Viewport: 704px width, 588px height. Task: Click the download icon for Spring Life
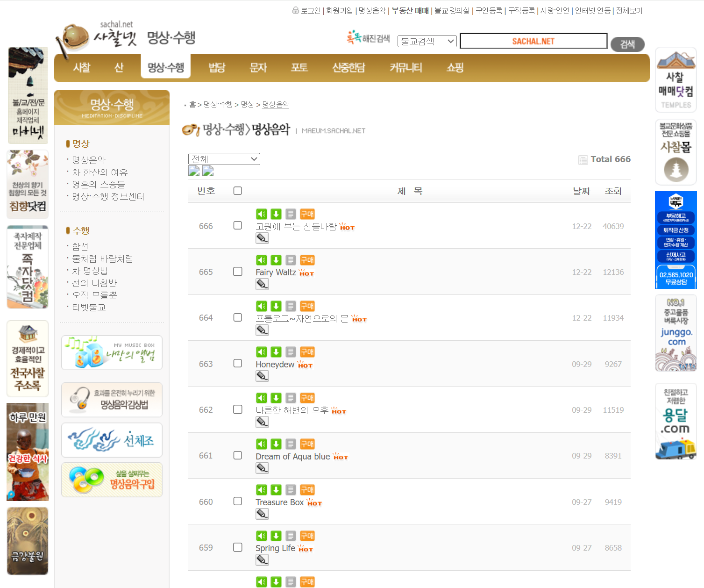276,536
